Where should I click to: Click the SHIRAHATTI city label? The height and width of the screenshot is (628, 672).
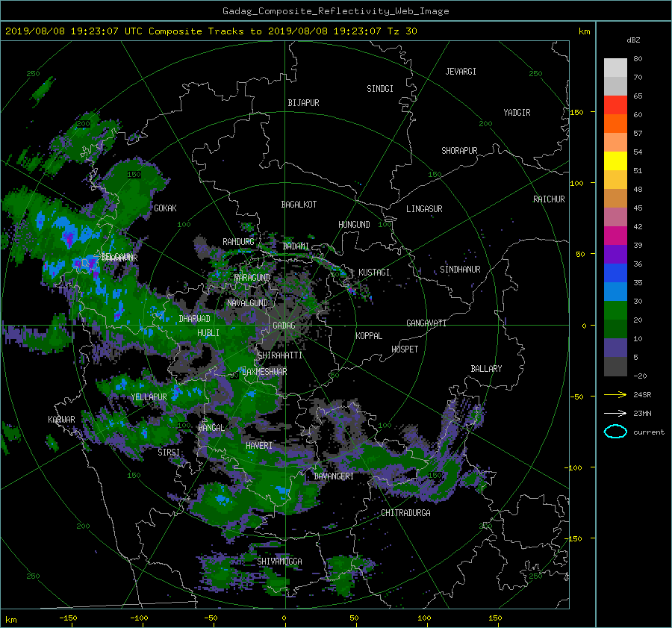pyautogui.click(x=280, y=355)
